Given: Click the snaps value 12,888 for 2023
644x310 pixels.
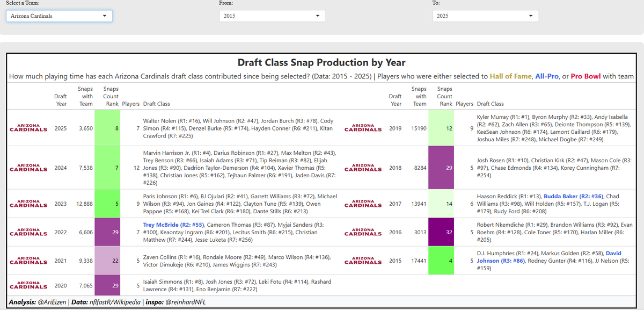Looking at the screenshot, I should (x=84, y=204).
